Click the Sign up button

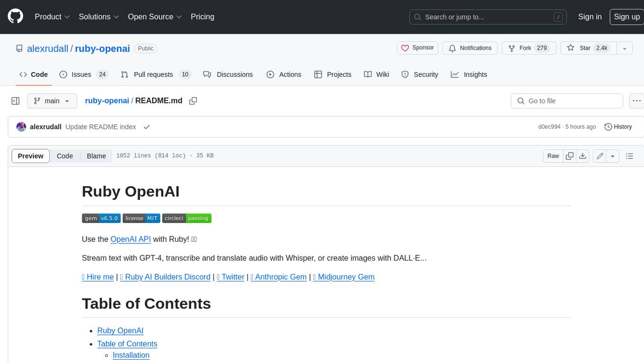(626, 17)
